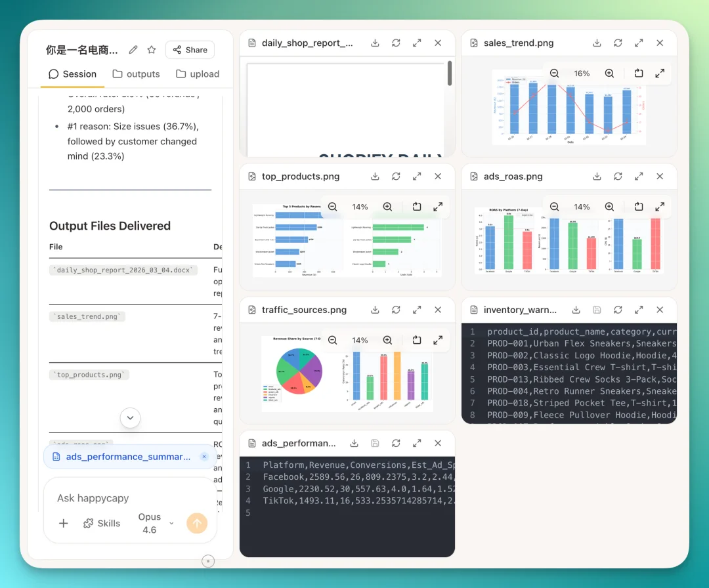Refresh the daily_shop_report preview
Screen dimensions: 709x588
coord(396,43)
